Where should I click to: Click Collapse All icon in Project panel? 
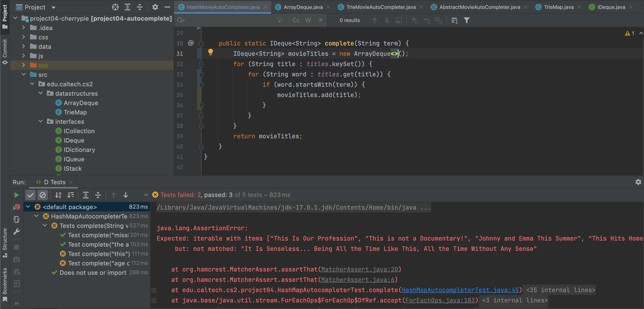click(140, 7)
